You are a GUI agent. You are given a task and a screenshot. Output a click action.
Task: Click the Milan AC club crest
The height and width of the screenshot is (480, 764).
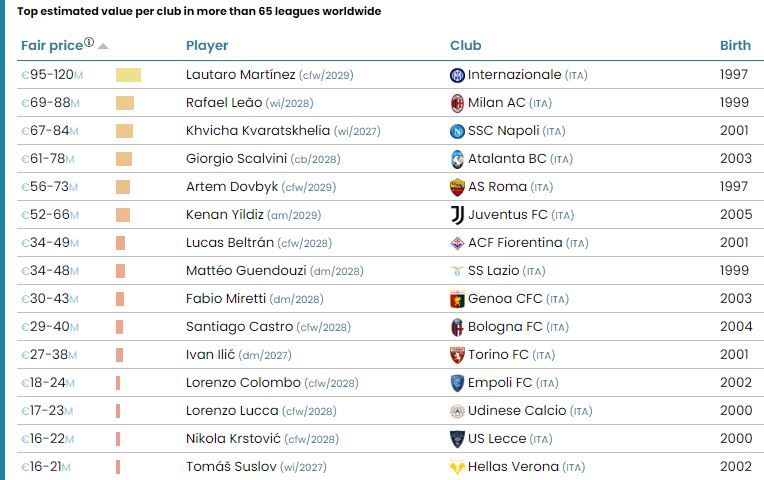tap(457, 103)
